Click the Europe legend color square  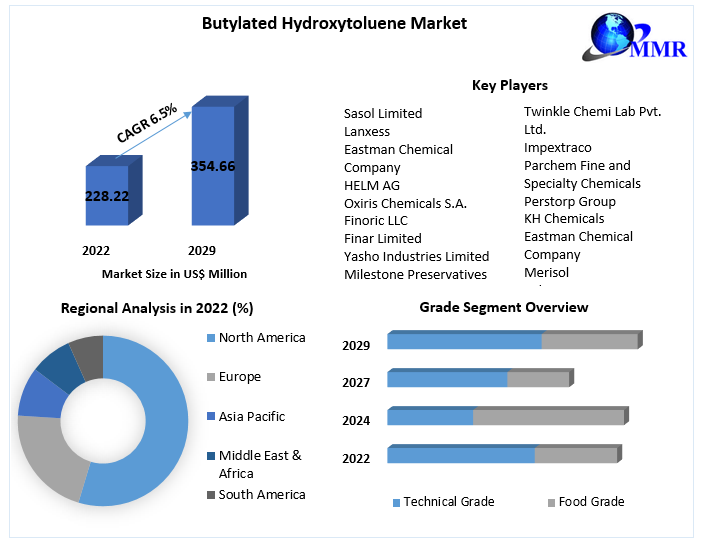(x=210, y=377)
